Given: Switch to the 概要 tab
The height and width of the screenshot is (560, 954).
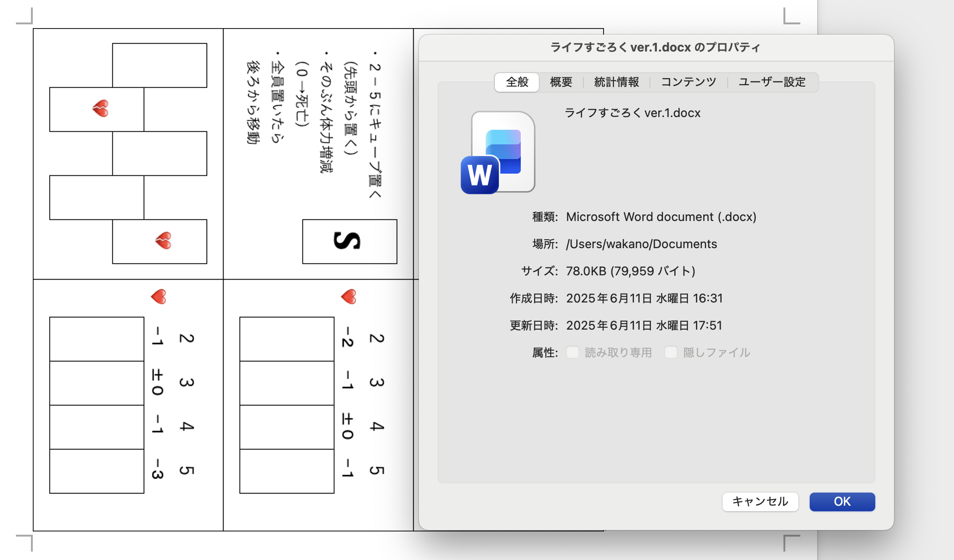Looking at the screenshot, I should point(561,82).
